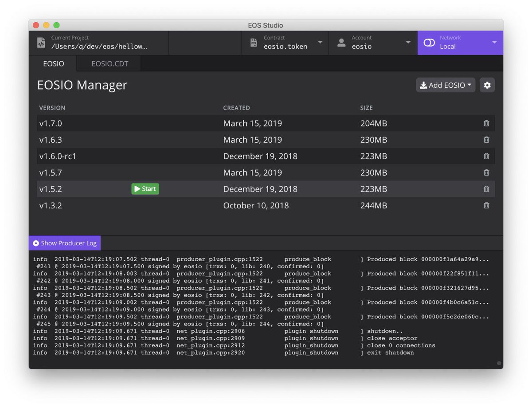Delete v1.6.0-rc1 using its trash icon

[x=486, y=156]
